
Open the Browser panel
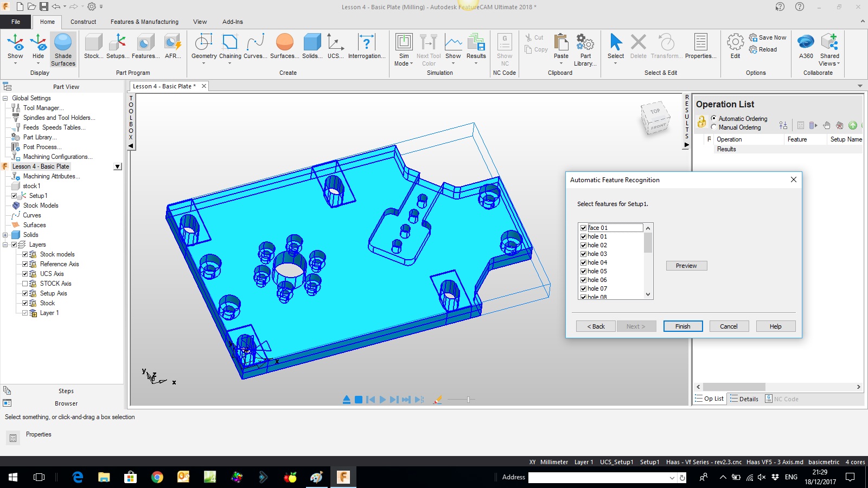click(x=66, y=403)
